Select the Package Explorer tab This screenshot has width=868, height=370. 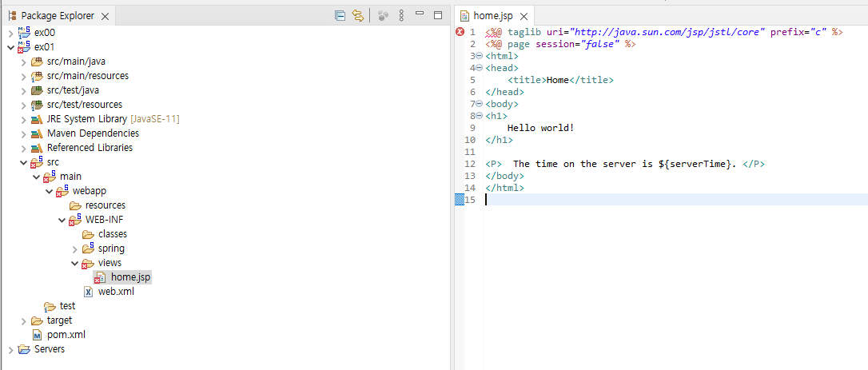pyautogui.click(x=58, y=16)
